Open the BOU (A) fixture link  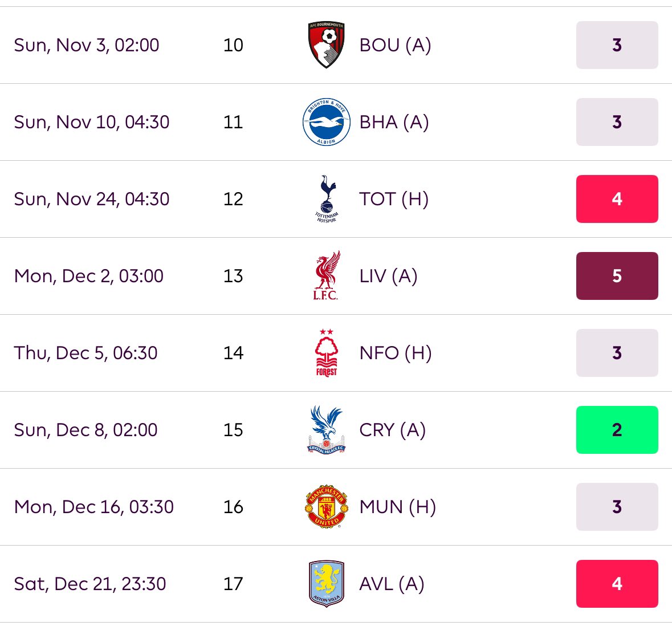[x=395, y=45]
